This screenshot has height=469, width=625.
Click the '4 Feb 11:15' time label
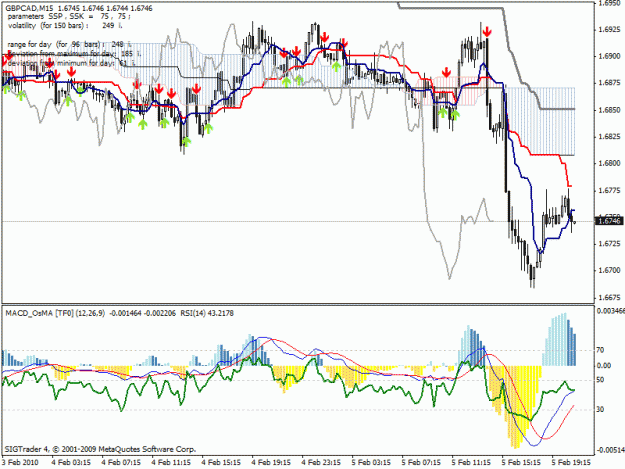(171, 462)
